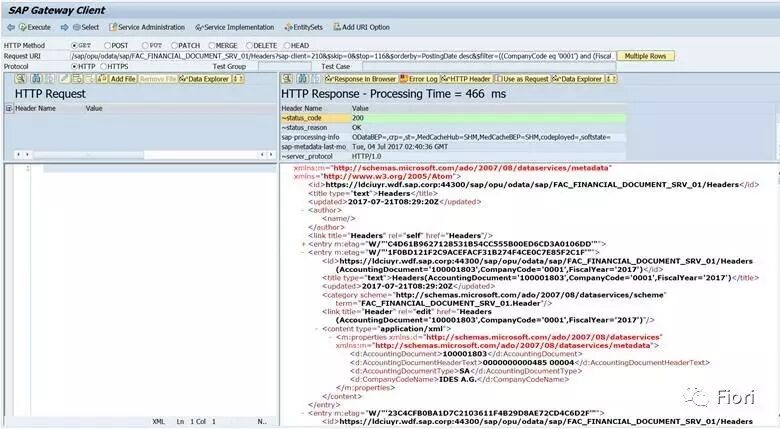
Task: Collapse the entry with etag 23C4CFB0
Action: (303, 413)
